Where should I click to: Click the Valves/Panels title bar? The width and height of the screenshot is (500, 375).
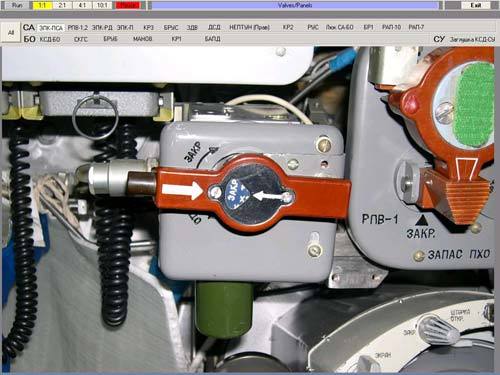(x=295, y=5)
